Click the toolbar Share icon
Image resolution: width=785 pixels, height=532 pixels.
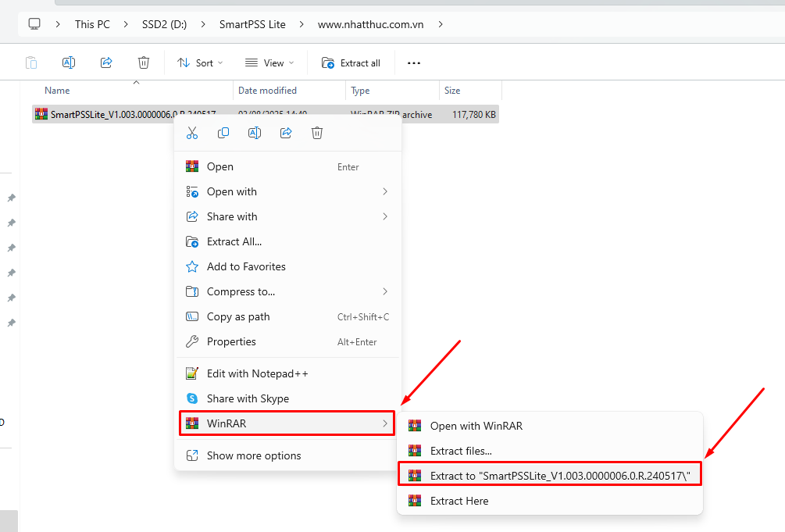point(106,62)
